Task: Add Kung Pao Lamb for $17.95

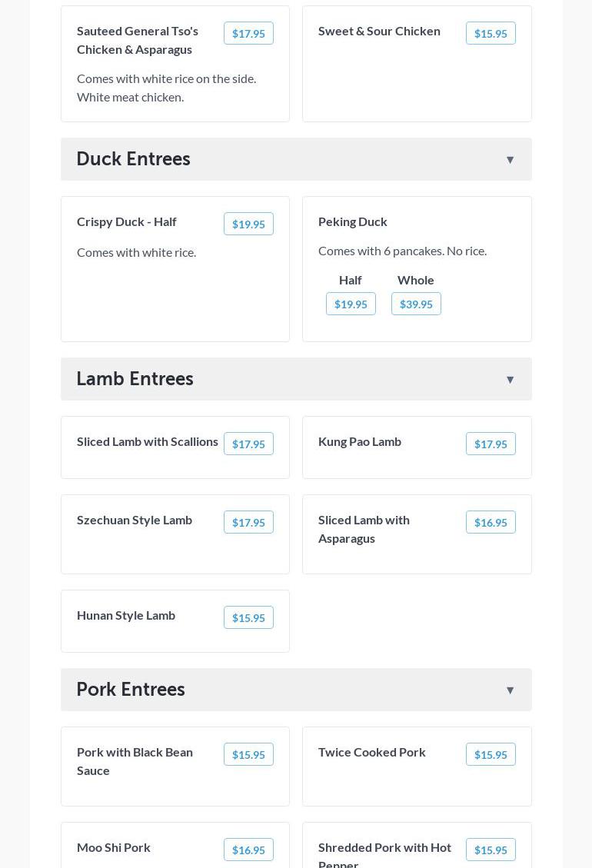Action: 491,444
